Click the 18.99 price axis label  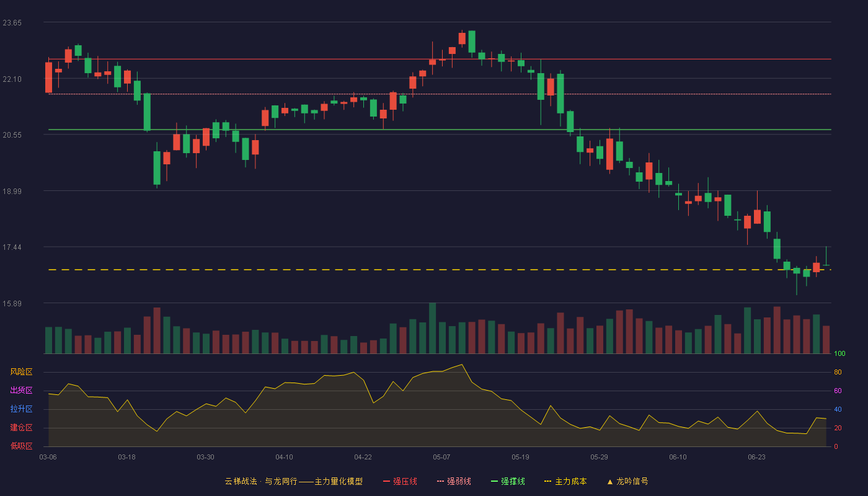[x=12, y=192]
